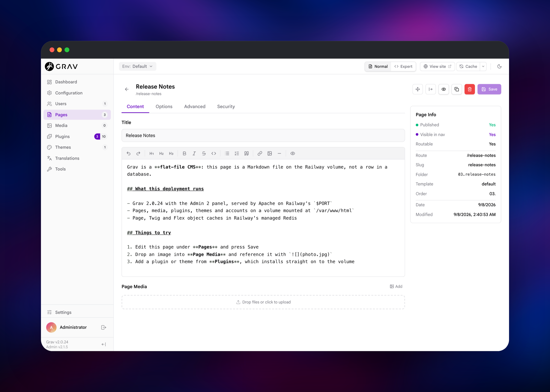The image size is (550, 392).
Task: Click the arrow-to-right page action icon
Action: [x=431, y=89]
